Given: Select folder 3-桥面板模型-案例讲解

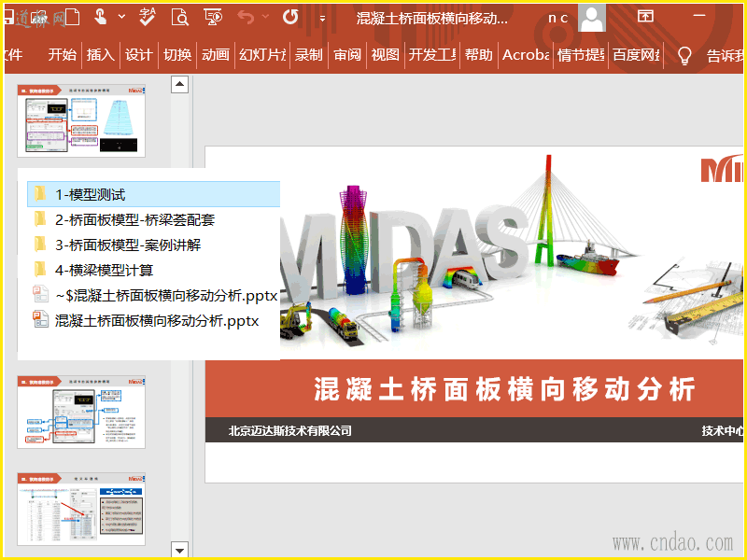Looking at the screenshot, I should tap(153, 245).
